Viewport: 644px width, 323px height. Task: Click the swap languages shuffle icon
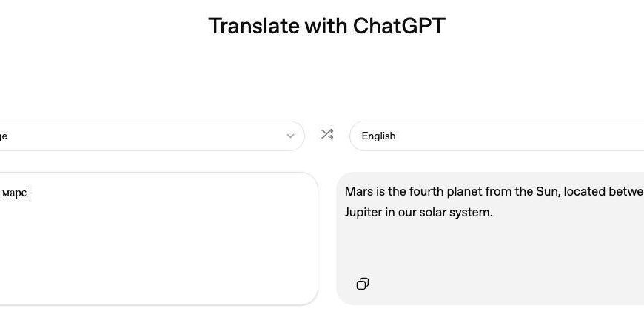(326, 135)
